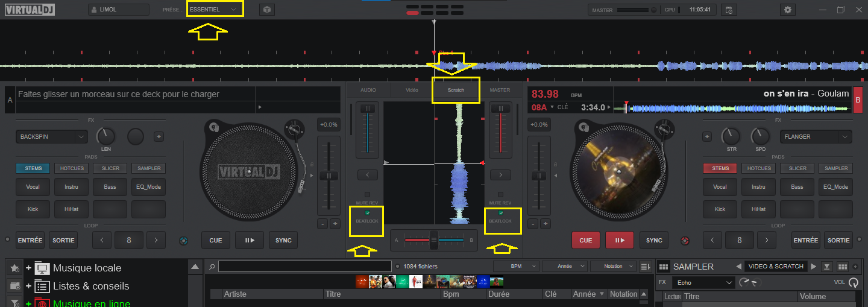Click the add folder icon in the browser sidebar
This screenshot has width=868, height=307.
pyautogui.click(x=14, y=286)
